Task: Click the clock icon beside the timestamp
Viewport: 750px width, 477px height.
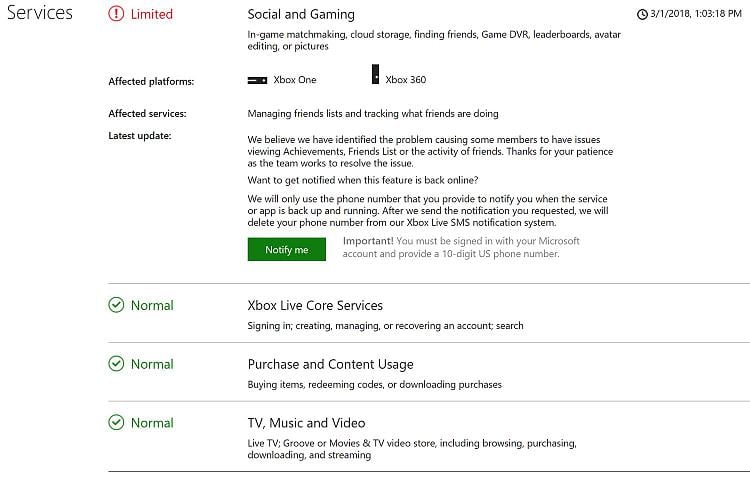Action: tap(642, 14)
